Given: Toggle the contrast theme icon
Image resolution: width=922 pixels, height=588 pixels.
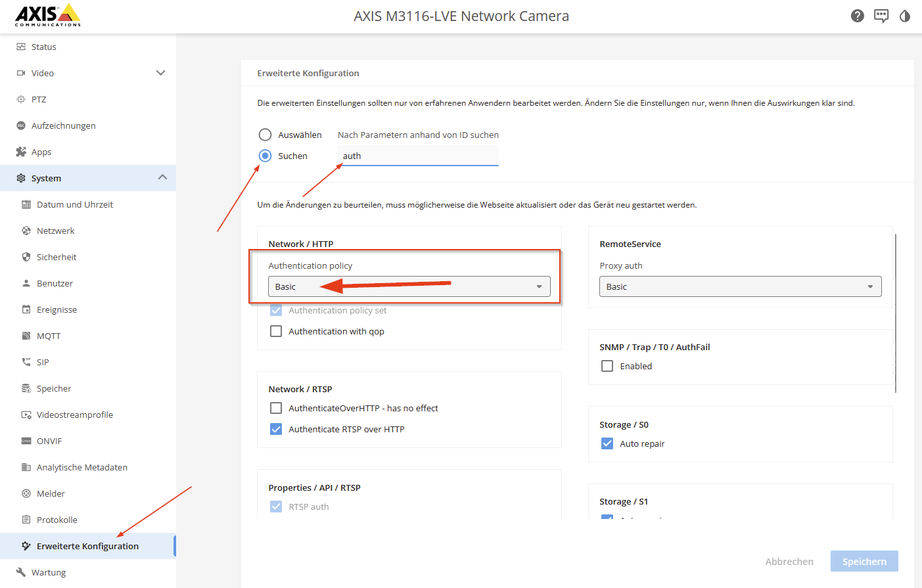Looking at the screenshot, I should click(x=904, y=16).
